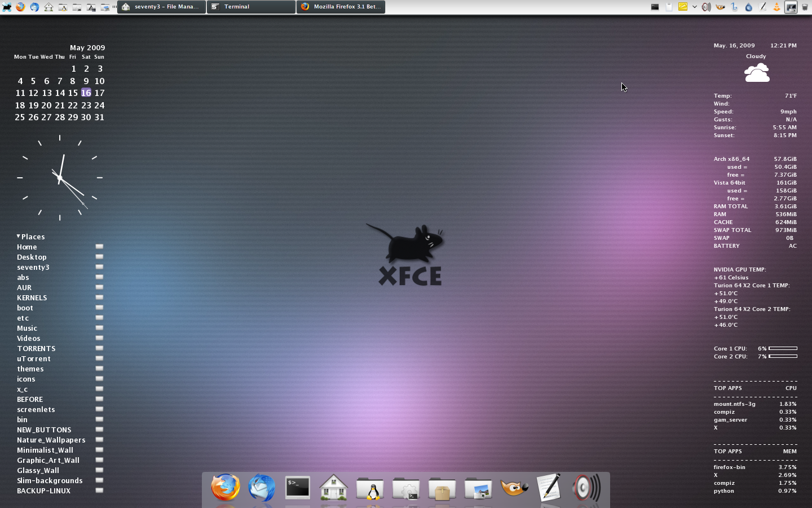Viewport: 812px width, 508px height.
Task: Select Nature_Wallpapers in the Places list
Action: click(51, 440)
